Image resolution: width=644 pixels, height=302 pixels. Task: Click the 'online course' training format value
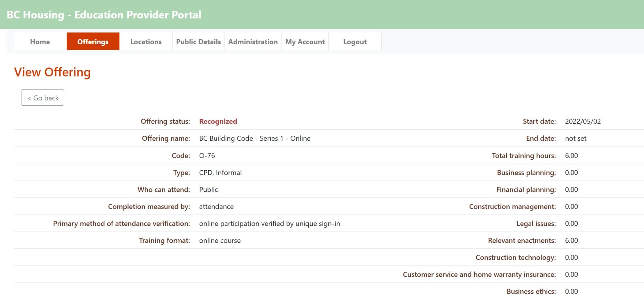coord(220,240)
